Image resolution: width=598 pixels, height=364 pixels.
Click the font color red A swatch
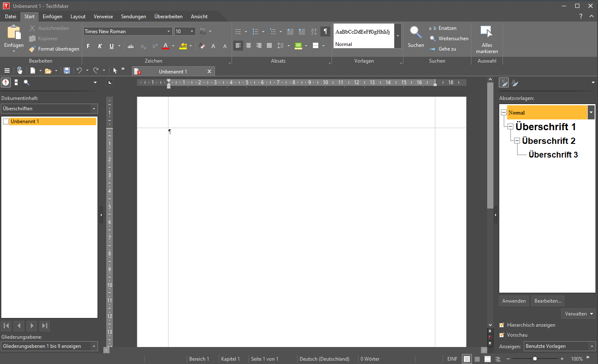(x=166, y=46)
